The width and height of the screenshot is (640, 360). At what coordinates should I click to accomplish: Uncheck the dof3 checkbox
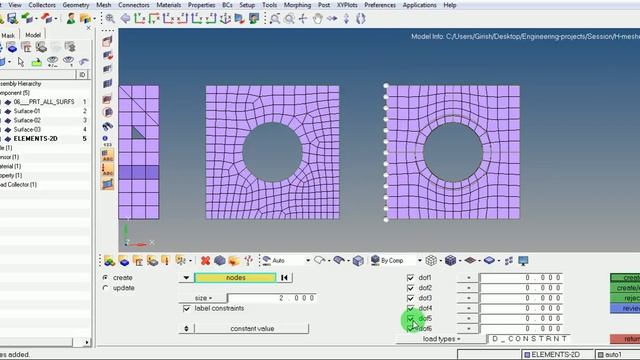[x=411, y=298]
